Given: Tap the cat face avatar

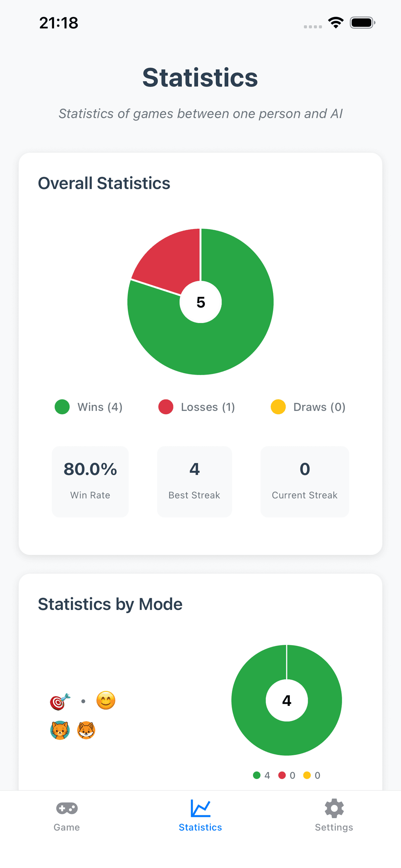Looking at the screenshot, I should coord(60,731).
